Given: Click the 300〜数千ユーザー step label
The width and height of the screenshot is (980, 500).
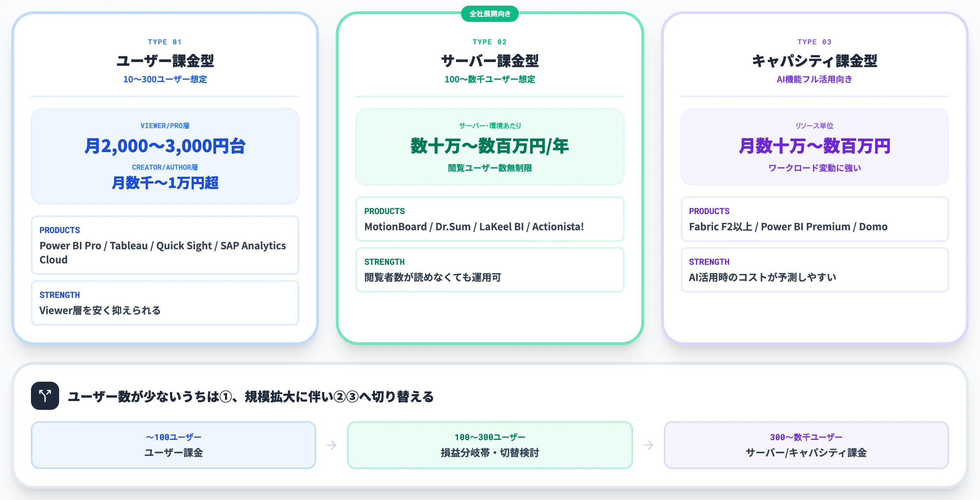Looking at the screenshot, I should pyautogui.click(x=806, y=437).
